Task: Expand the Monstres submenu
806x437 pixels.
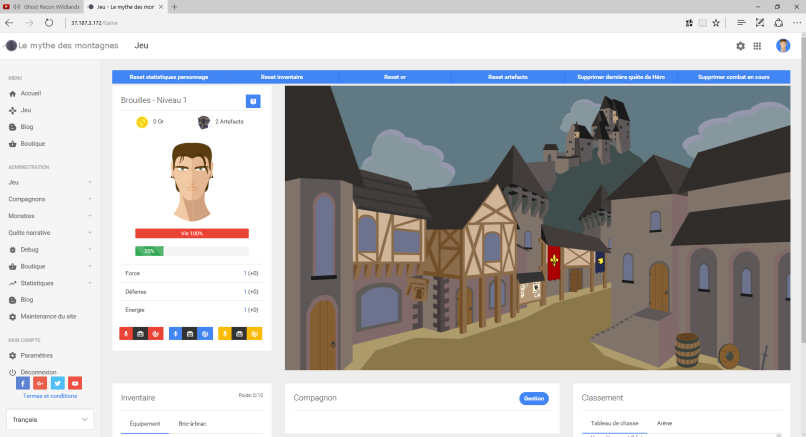Action: [50, 216]
